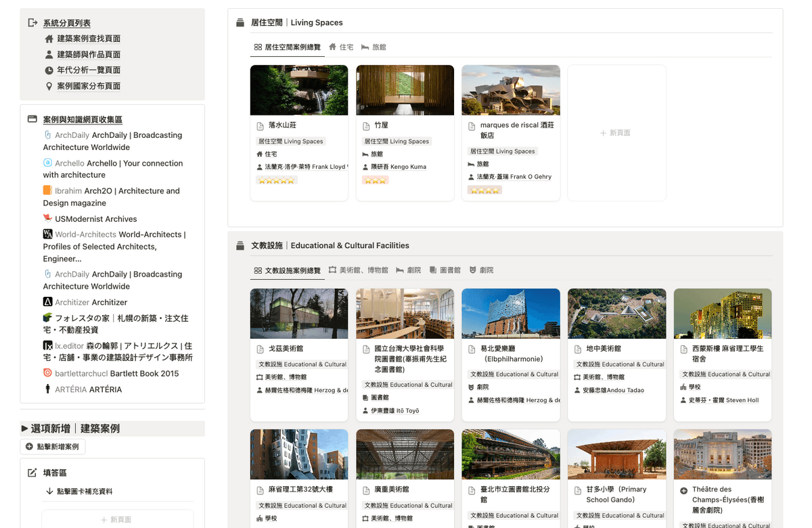This screenshot has width=812, height=528.
Task: Open 建築師與作品頁面 page link
Action: (89, 55)
